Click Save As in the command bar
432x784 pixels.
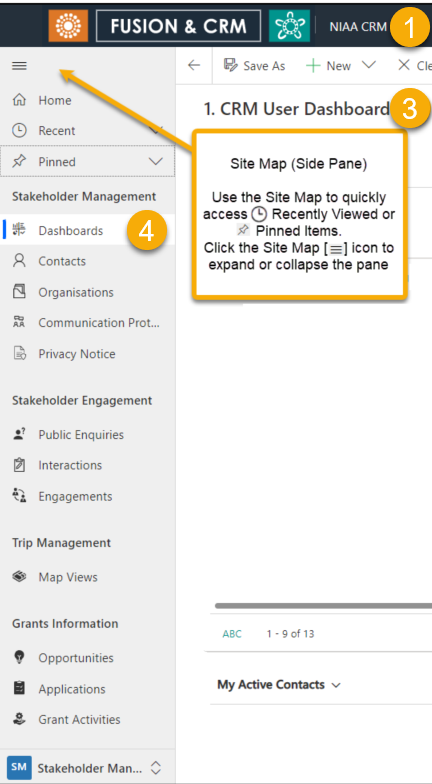point(254,66)
